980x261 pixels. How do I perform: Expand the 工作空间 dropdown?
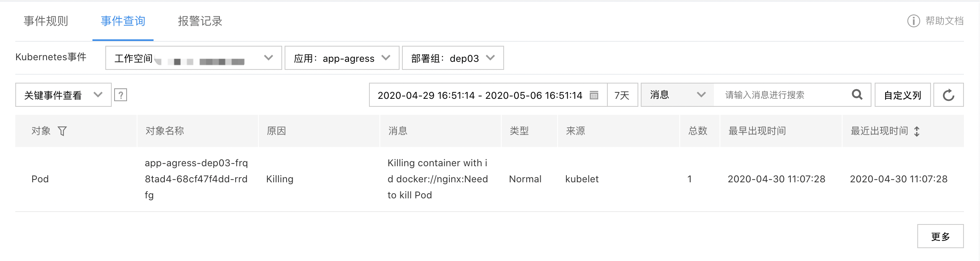(x=193, y=58)
